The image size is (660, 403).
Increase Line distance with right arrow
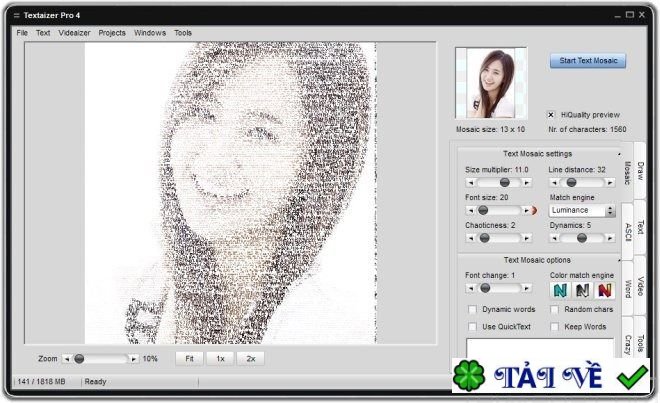[x=610, y=183]
